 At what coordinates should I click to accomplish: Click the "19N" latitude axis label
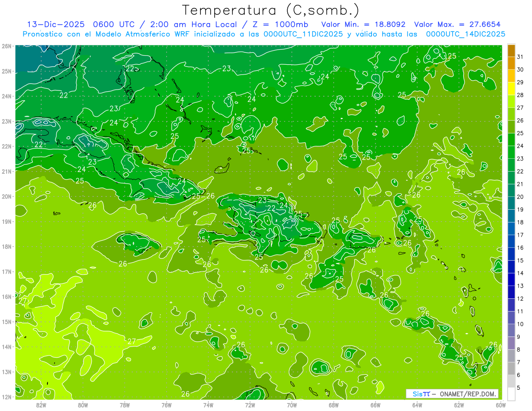(x=7, y=221)
